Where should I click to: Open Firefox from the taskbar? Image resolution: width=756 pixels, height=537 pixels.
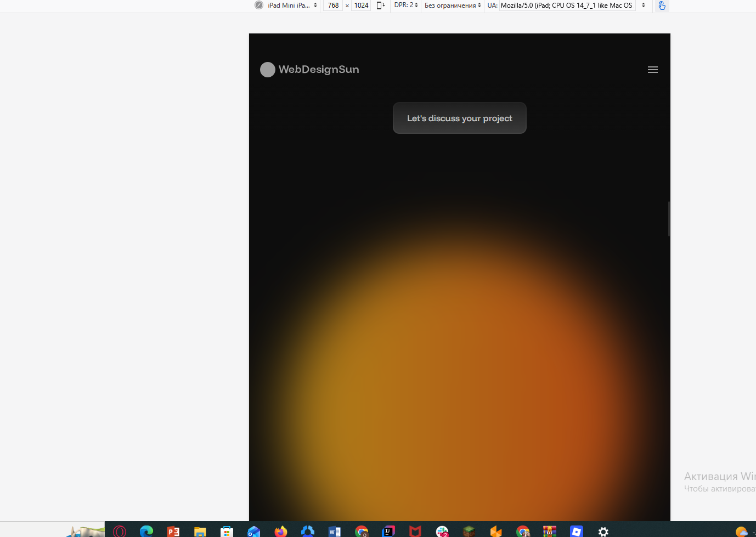coord(280,531)
